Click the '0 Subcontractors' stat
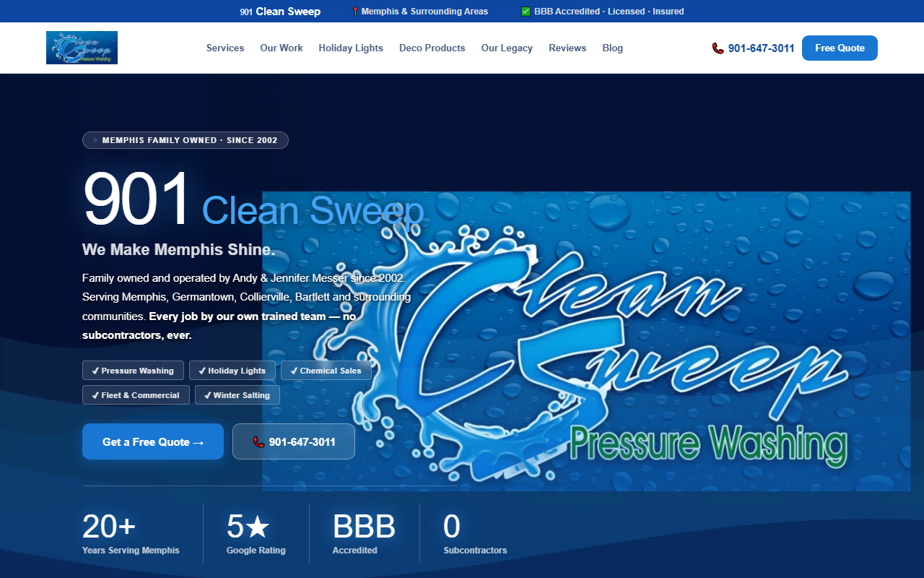The image size is (924, 578). (x=475, y=533)
